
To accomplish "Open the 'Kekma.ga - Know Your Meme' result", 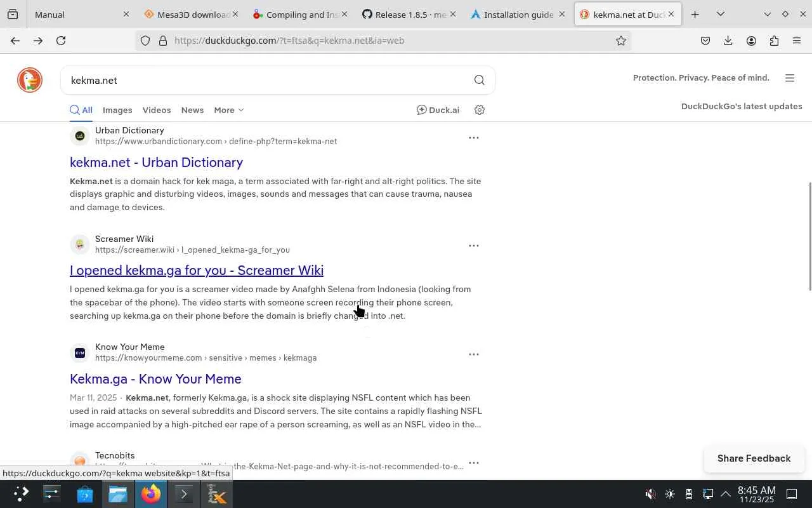I will click(x=155, y=379).
